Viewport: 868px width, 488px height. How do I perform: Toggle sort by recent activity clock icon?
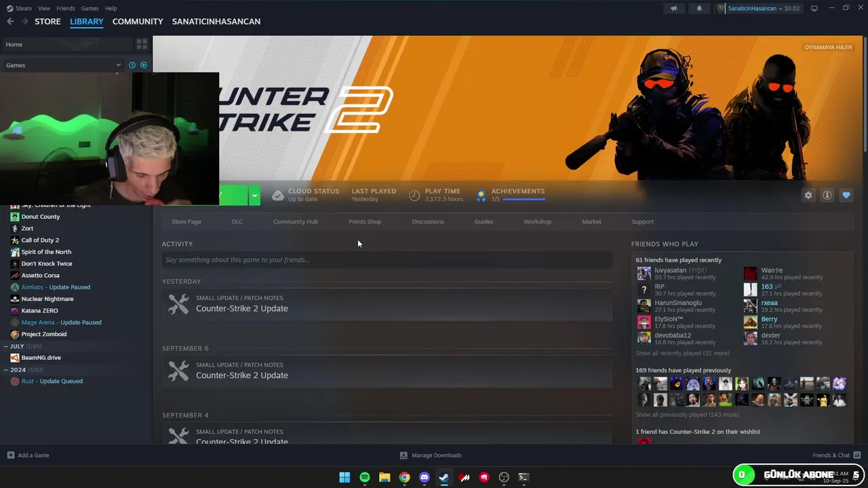click(x=132, y=65)
